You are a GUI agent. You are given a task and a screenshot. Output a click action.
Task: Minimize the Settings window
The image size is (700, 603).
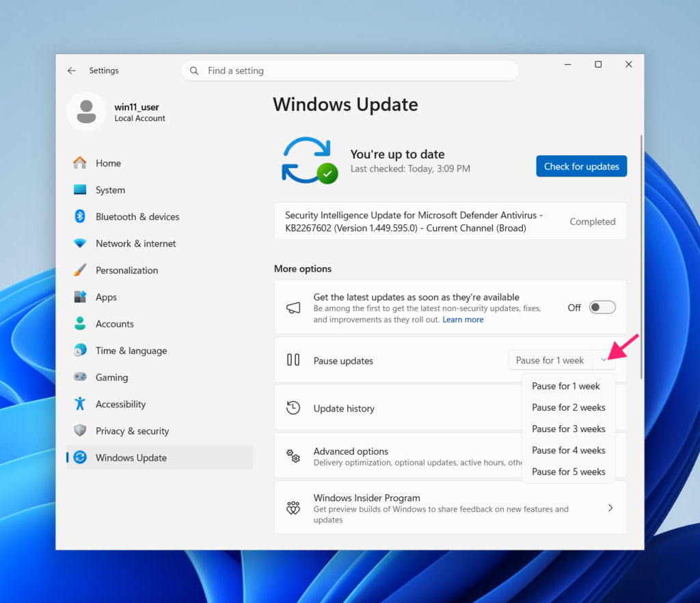tap(568, 64)
